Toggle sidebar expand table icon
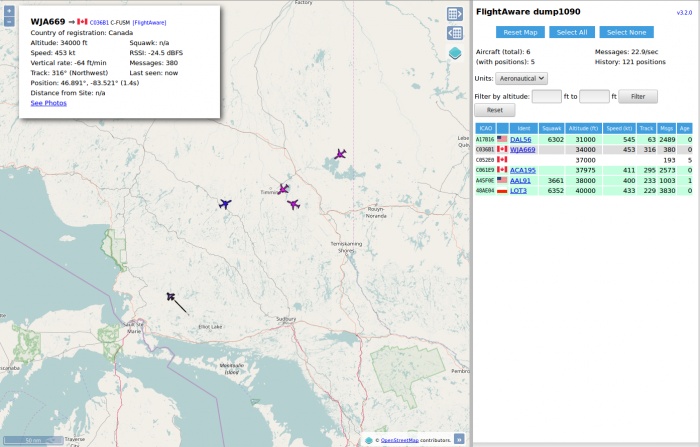700x447 pixels. click(454, 14)
